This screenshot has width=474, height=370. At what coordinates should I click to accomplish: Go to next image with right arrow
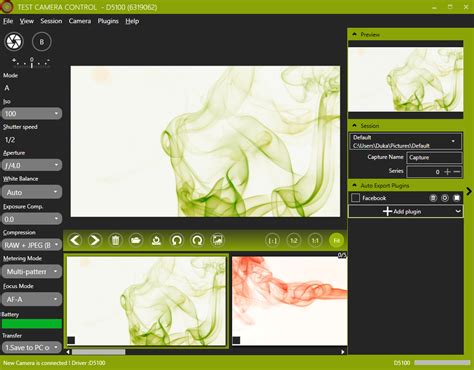coord(95,240)
